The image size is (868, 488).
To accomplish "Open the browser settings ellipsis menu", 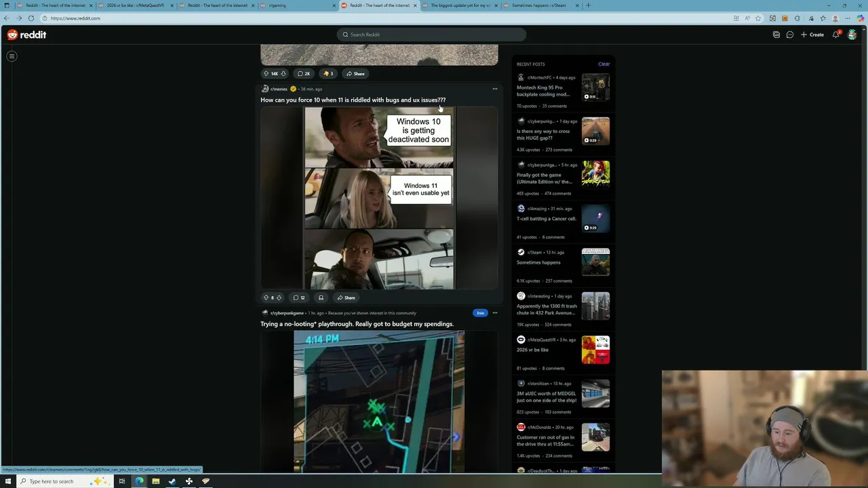I will point(848,18).
